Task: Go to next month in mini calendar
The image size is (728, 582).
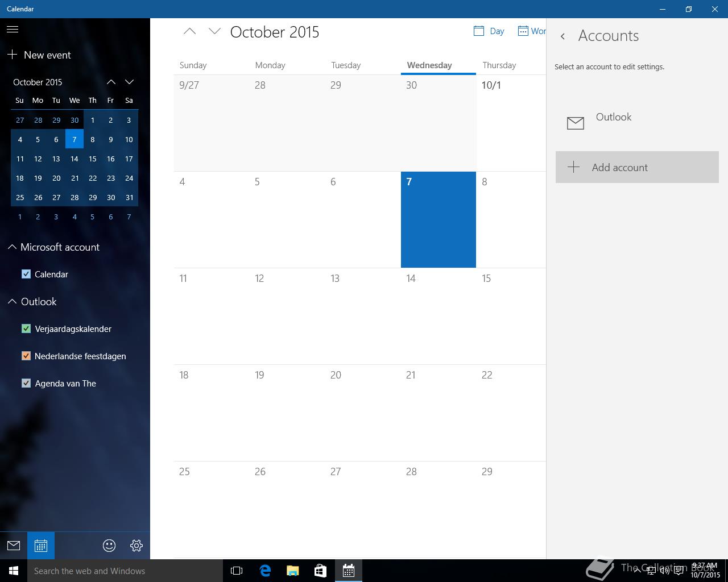Action: pos(129,82)
